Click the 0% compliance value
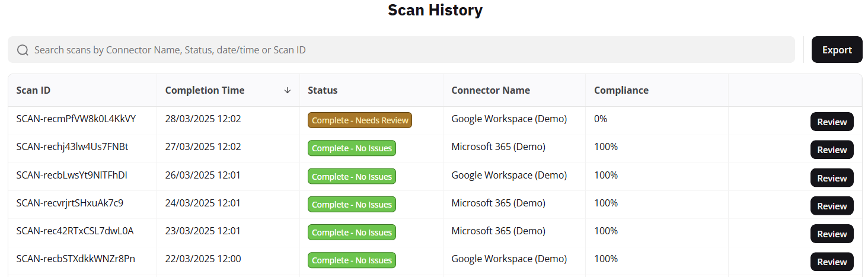Image resolution: width=868 pixels, height=277 pixels. pos(601,119)
